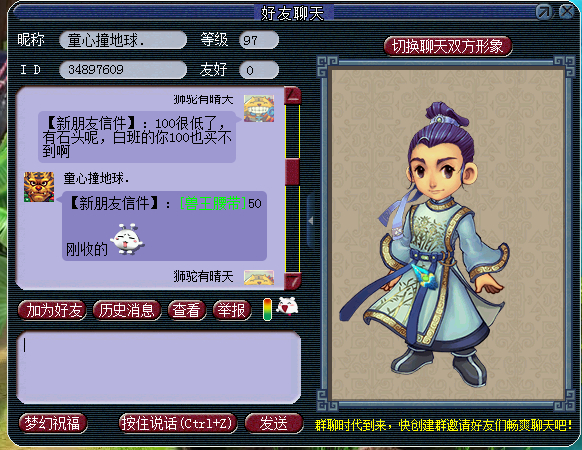
Task: Click the 加为好友 button
Action: coord(52,310)
